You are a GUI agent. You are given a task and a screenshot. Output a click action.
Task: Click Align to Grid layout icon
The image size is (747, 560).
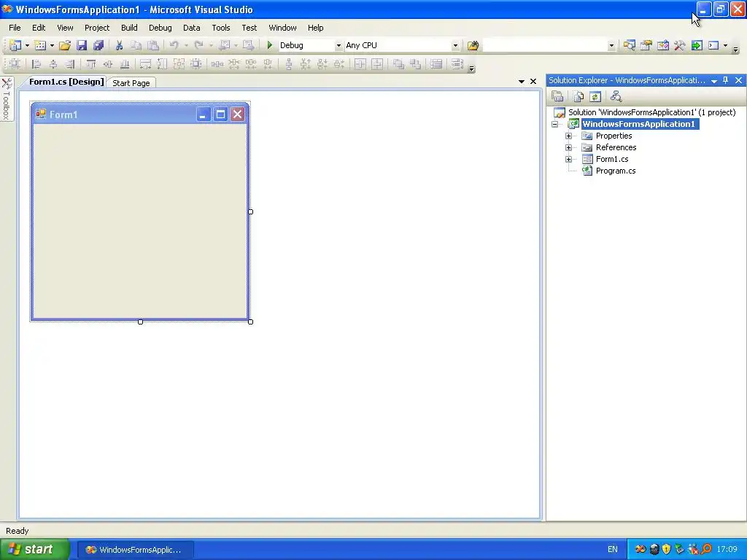[x=15, y=64]
